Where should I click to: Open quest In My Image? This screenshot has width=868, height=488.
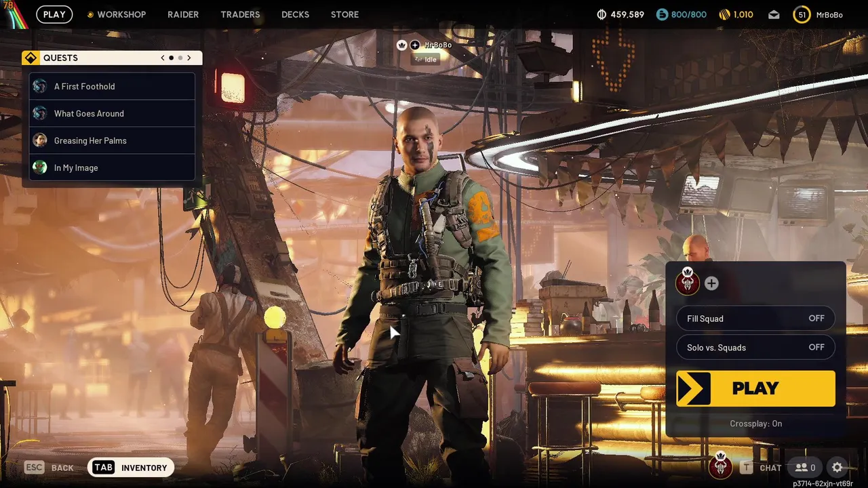click(112, 167)
